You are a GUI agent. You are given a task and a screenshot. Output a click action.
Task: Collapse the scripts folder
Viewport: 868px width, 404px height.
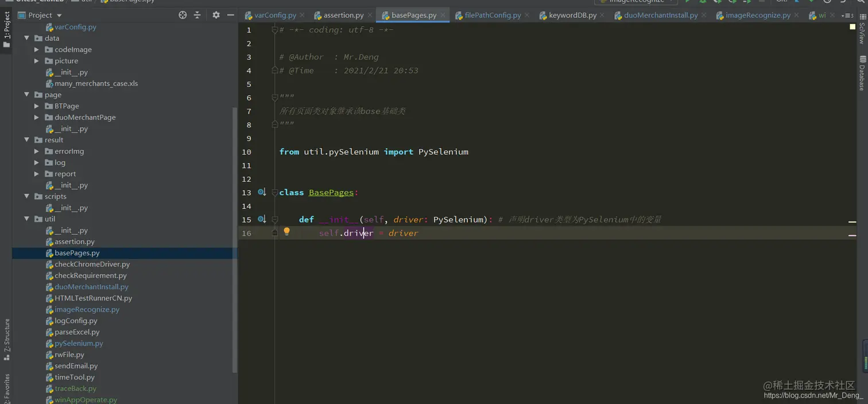click(x=27, y=196)
